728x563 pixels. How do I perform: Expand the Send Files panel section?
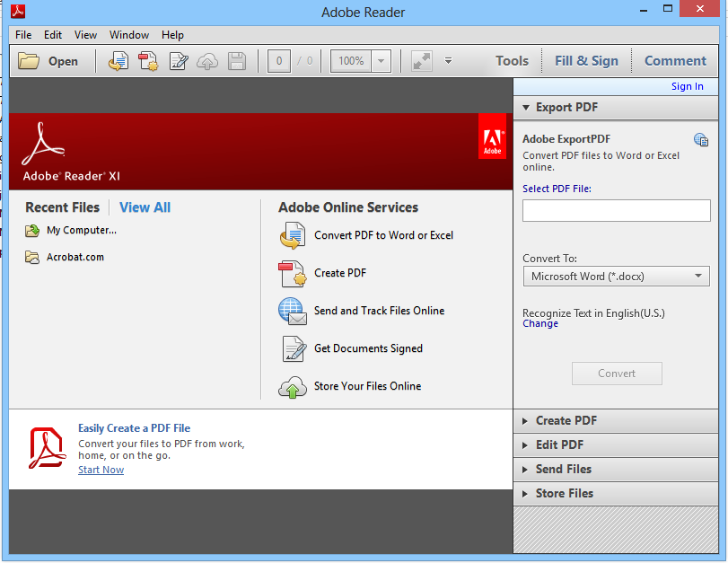click(616, 469)
